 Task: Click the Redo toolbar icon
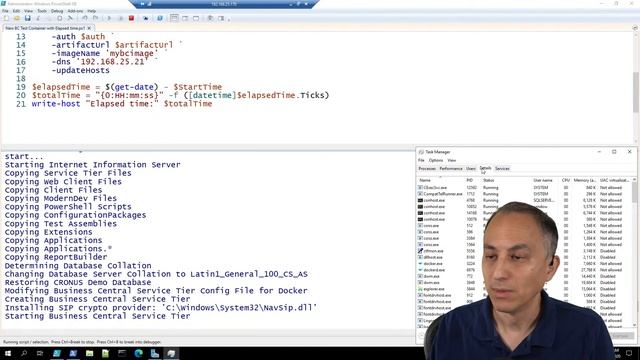click(95, 18)
